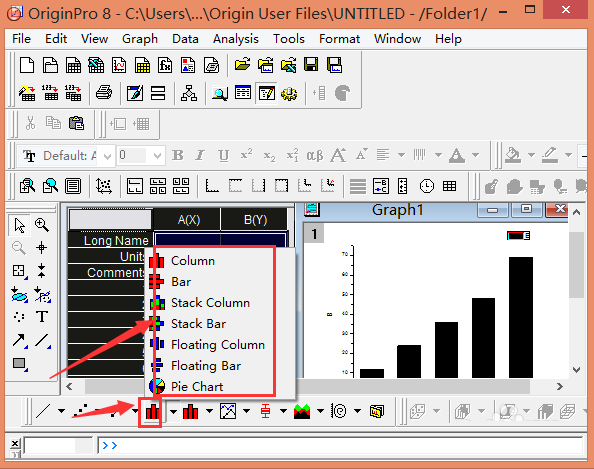Click New Workbook icon

[x=73, y=65]
